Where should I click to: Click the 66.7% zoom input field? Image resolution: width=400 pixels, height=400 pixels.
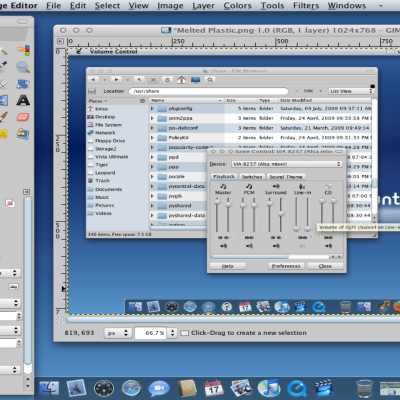pos(152,333)
